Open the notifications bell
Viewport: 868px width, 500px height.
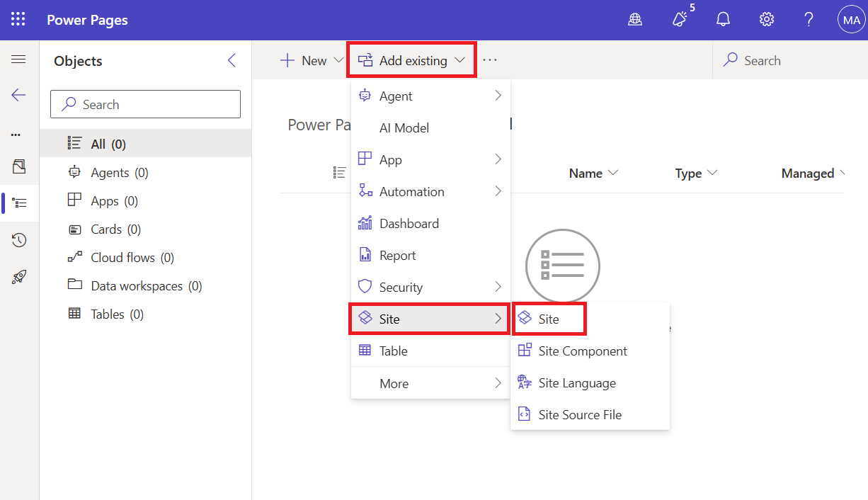[723, 18]
